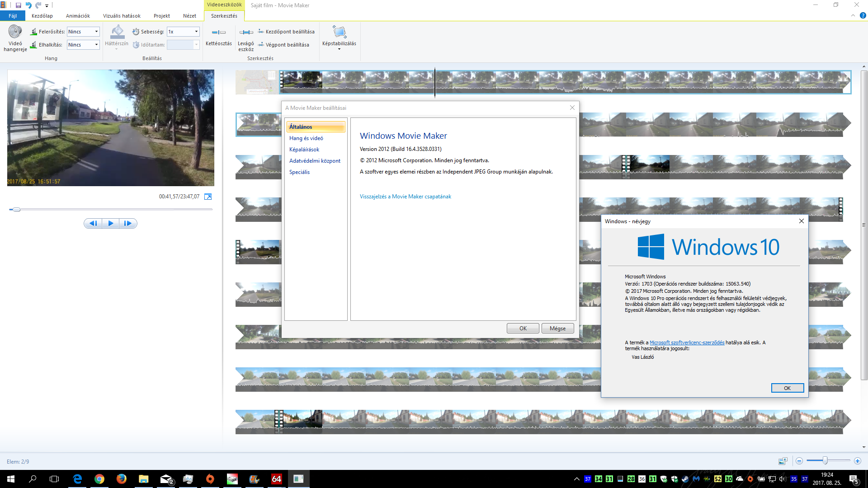868x488 pixels.
Task: Click OK in Windows névjegy dialog
Action: (787, 388)
